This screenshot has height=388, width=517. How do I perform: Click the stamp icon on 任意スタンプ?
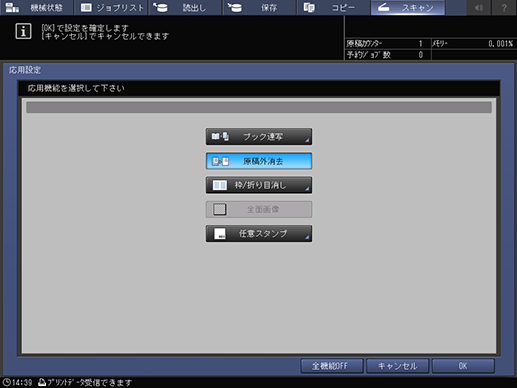pos(220,234)
